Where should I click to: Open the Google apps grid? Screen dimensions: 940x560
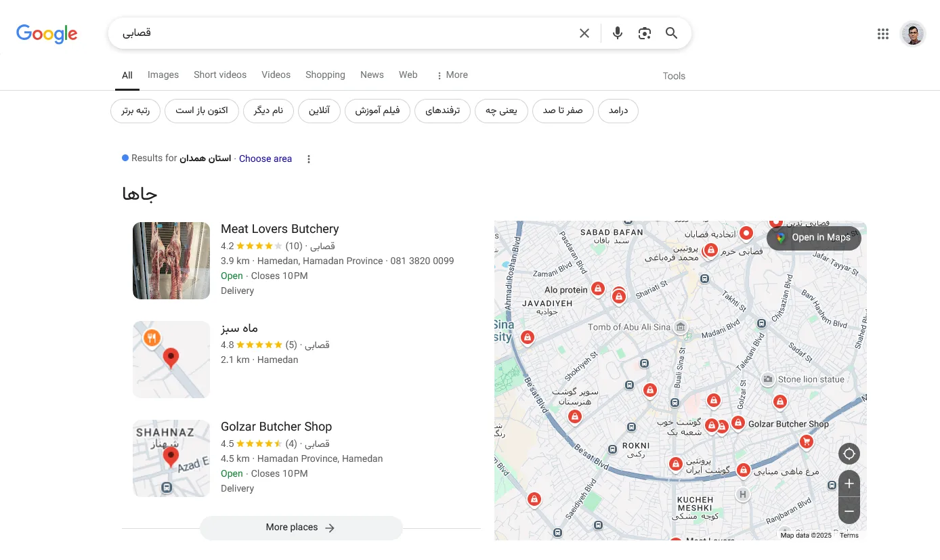(x=883, y=34)
